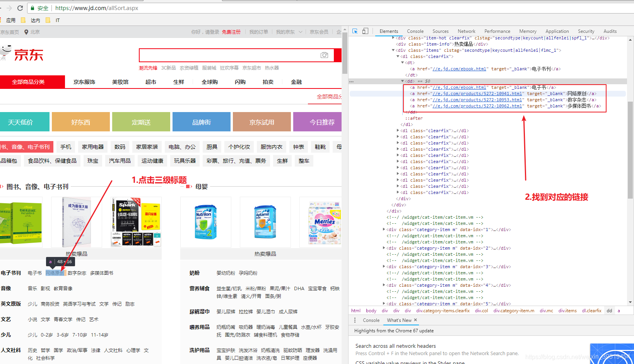Close the What's New tab
Screen dimensions: 634x364
(x=415, y=320)
